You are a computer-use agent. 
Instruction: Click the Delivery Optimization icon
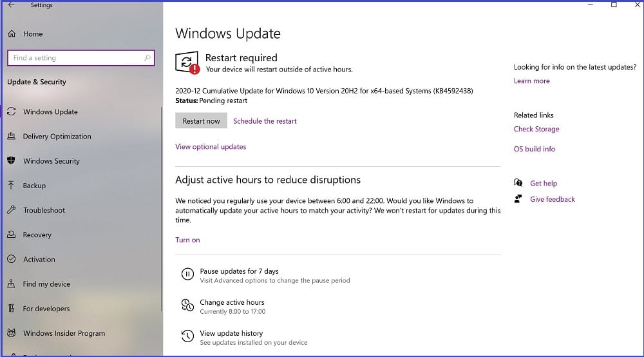12,136
